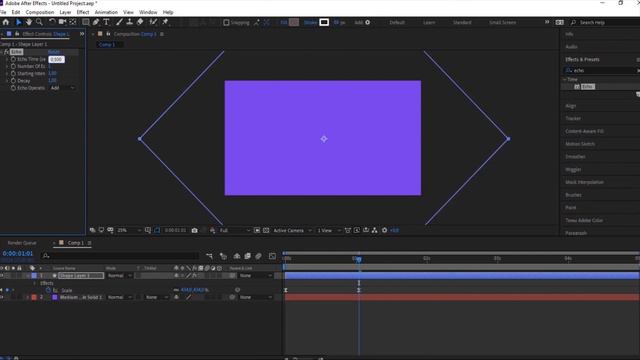
Task: Toggle the Scale property stopwatch in timeline
Action: (x=48, y=290)
